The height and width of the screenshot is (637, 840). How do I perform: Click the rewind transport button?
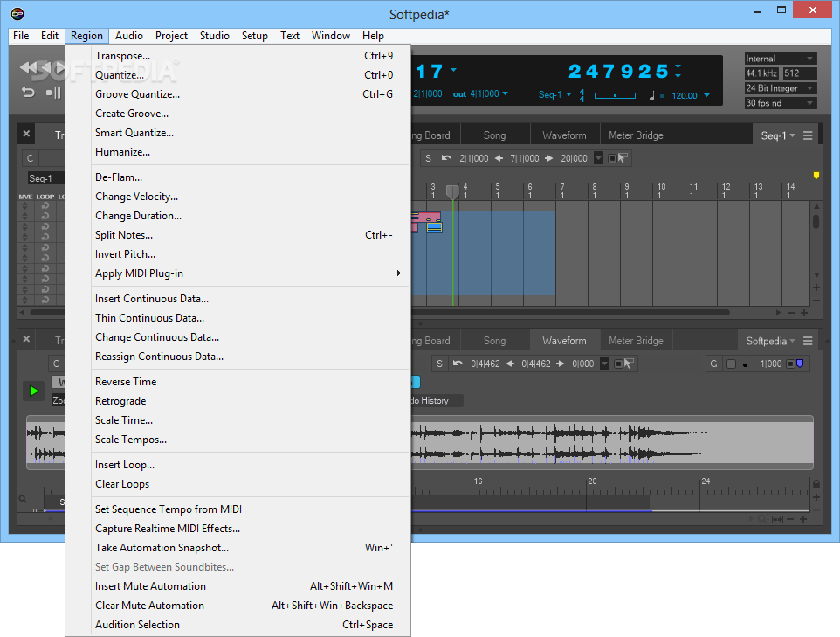click(x=28, y=67)
